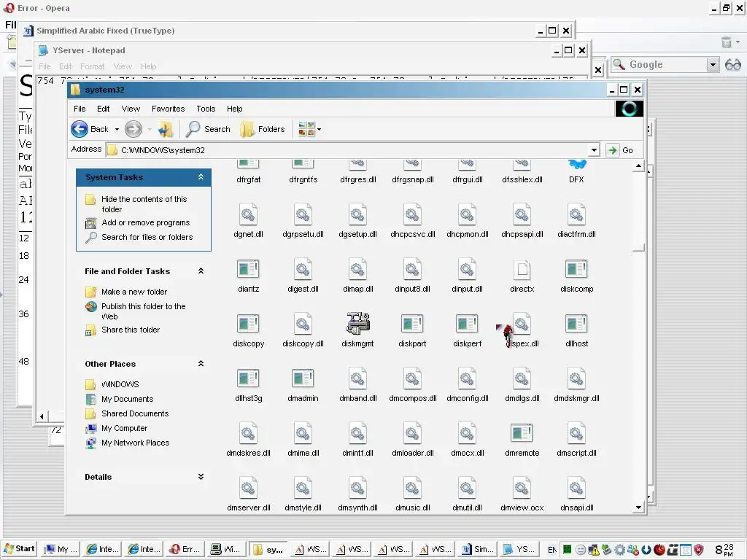Select the dmscript.dll file icon

tap(576, 433)
